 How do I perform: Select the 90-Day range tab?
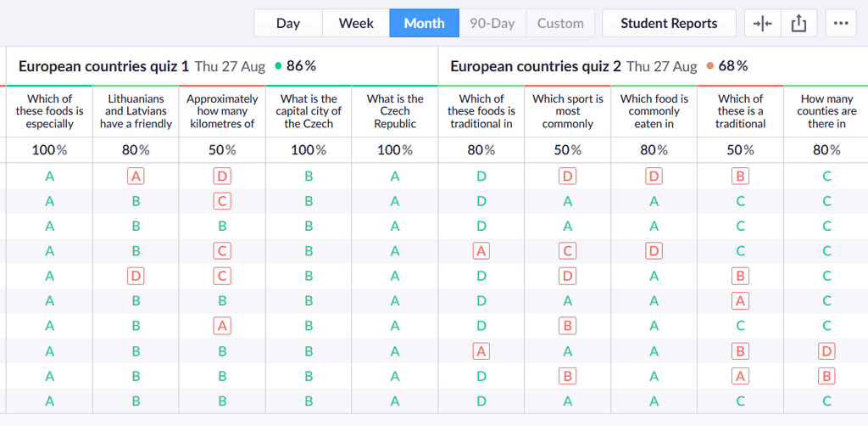[x=492, y=23]
